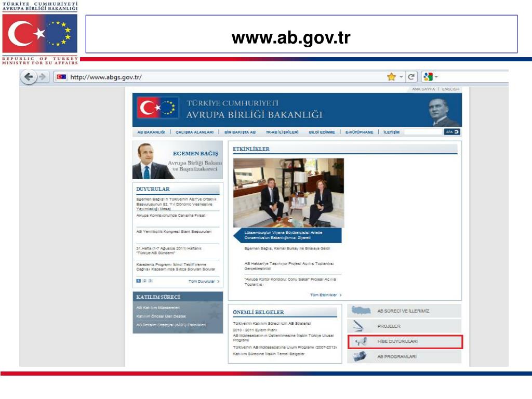This screenshot has height=399, width=532.
Task: Open the 2010 - 2011 Eylem Planı document
Action: click(255, 330)
